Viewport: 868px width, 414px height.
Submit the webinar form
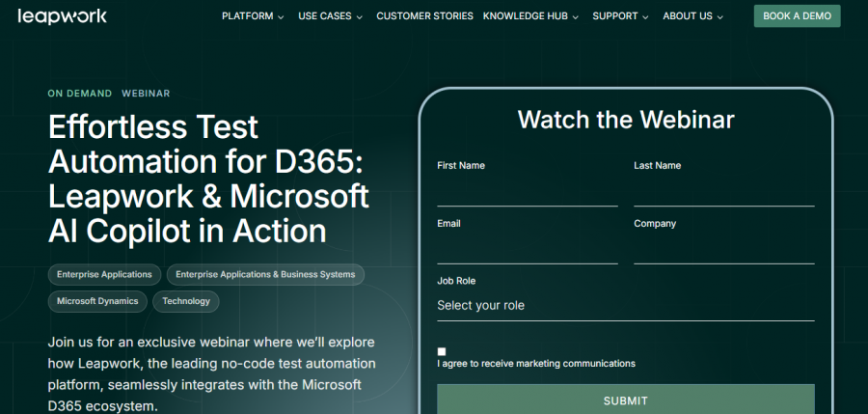click(x=626, y=400)
